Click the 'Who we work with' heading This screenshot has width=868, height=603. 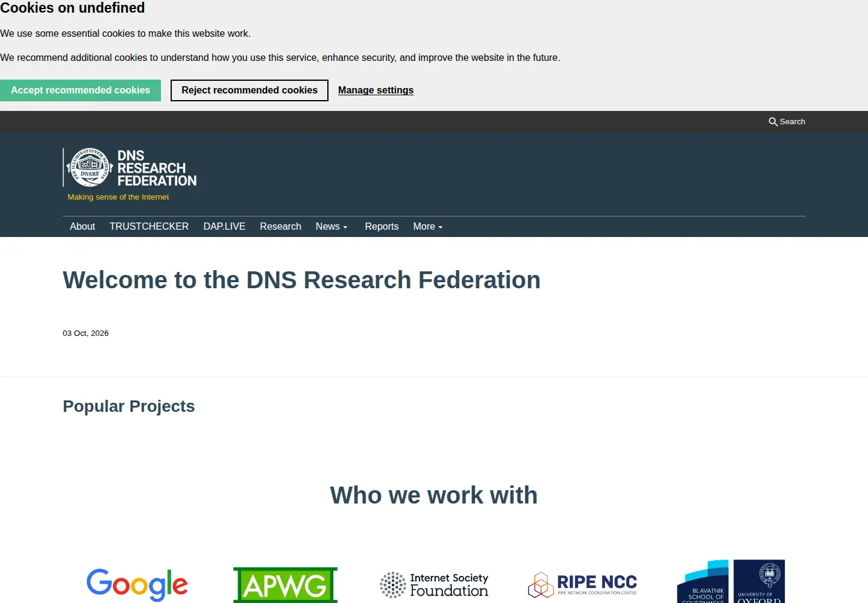[x=434, y=496]
